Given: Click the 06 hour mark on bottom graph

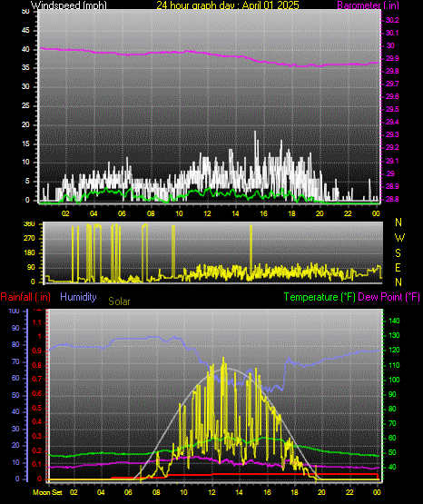Looking at the screenshot, I should coord(128,492).
